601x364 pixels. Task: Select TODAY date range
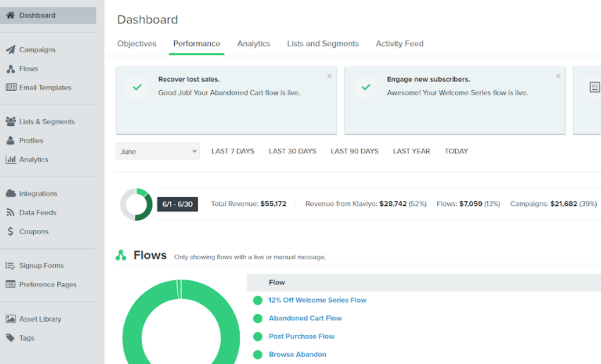[456, 152]
